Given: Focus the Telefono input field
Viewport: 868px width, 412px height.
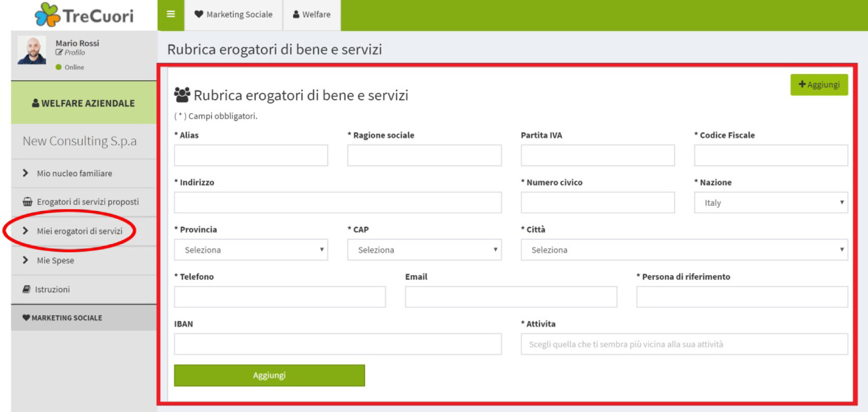Looking at the screenshot, I should (x=280, y=297).
